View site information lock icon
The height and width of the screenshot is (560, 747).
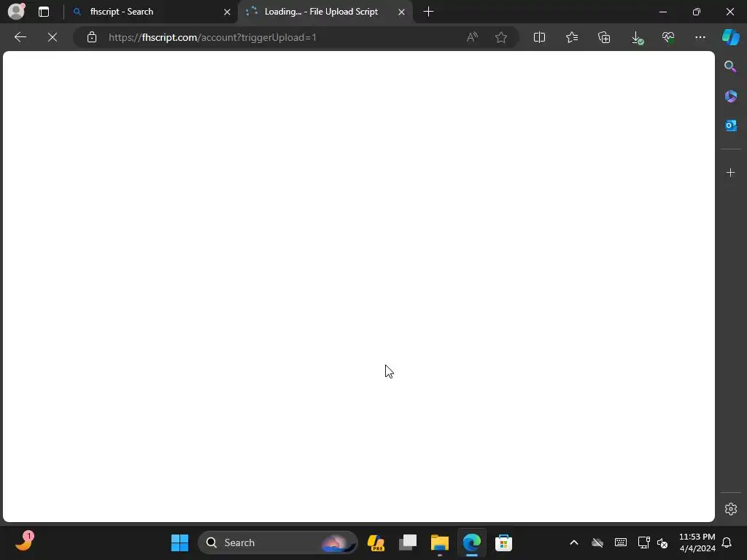click(92, 37)
